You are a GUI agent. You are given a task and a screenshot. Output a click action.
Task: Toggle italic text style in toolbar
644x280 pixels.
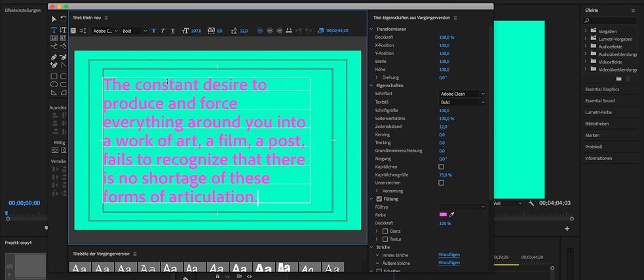tap(163, 31)
